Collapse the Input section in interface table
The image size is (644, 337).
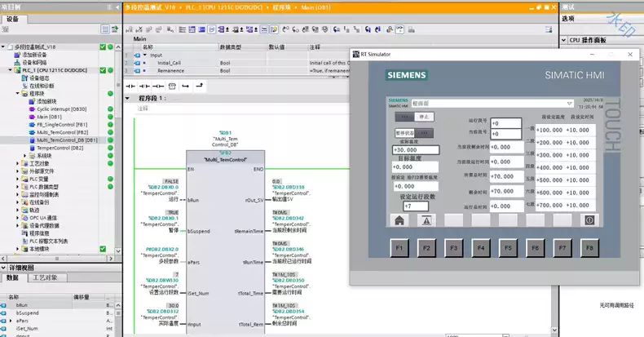click(x=145, y=55)
